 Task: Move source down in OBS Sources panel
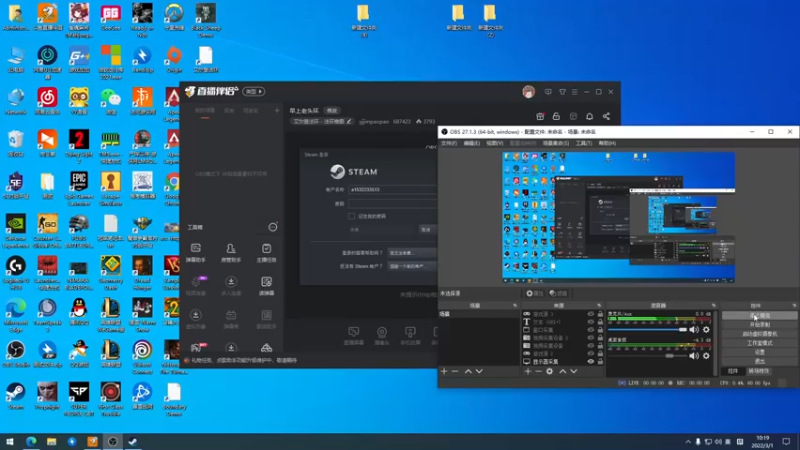coord(573,371)
